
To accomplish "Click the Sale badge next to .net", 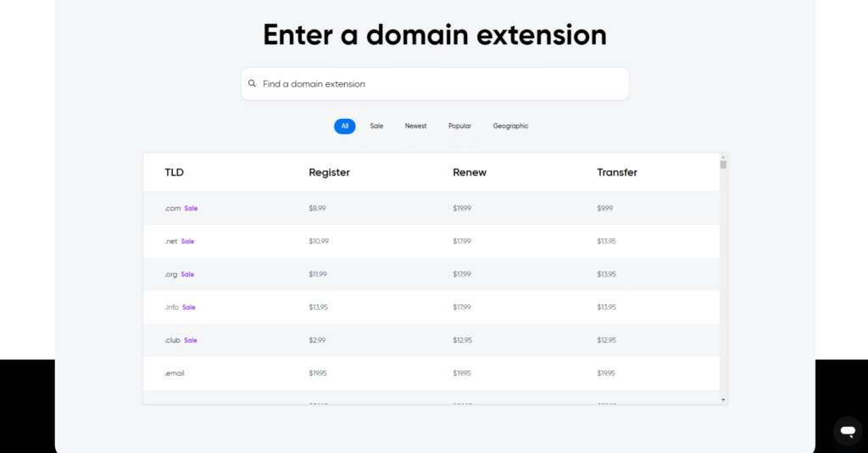I will click(x=187, y=242).
